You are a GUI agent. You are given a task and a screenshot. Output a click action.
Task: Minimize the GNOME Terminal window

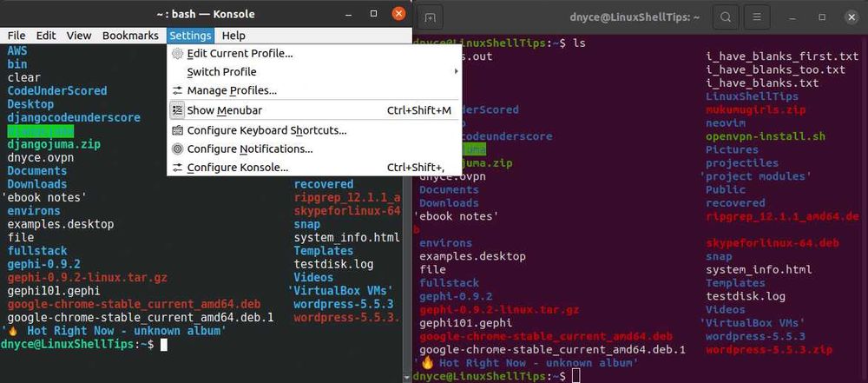pyautogui.click(x=794, y=17)
